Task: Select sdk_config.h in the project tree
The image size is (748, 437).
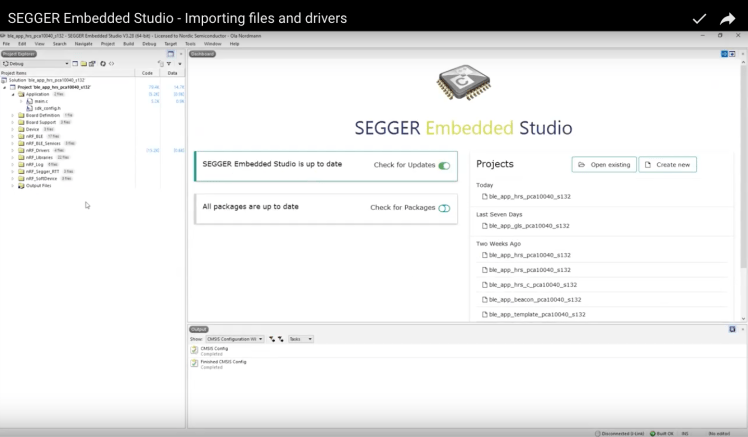Action: (x=47, y=108)
